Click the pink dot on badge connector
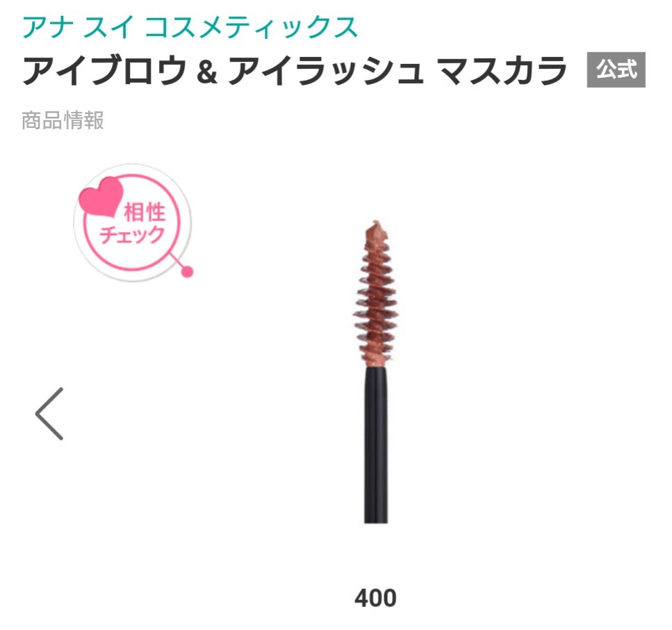Viewport: 672px width, 630px height. (x=188, y=271)
